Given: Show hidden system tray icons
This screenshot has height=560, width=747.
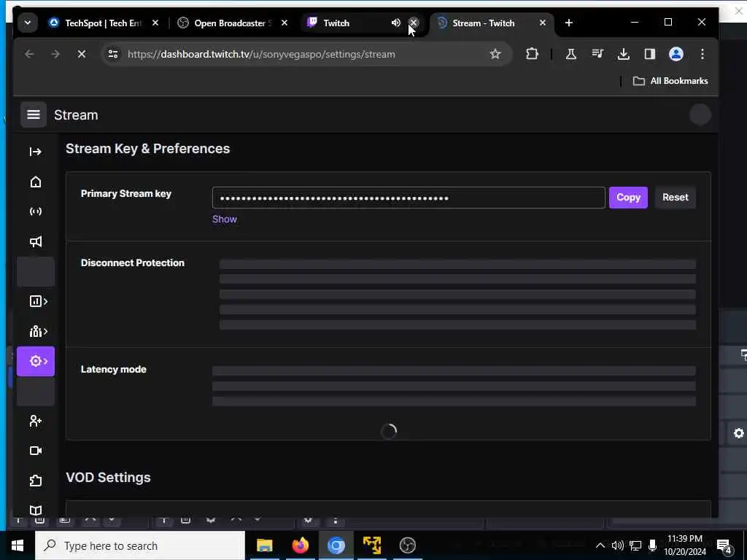Looking at the screenshot, I should [600, 545].
